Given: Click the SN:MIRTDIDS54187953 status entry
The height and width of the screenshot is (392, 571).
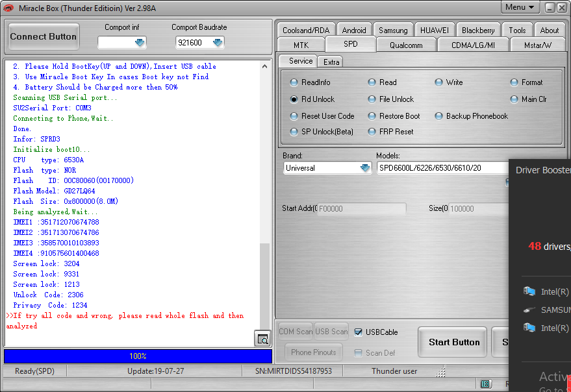Looking at the screenshot, I should 293,371.
